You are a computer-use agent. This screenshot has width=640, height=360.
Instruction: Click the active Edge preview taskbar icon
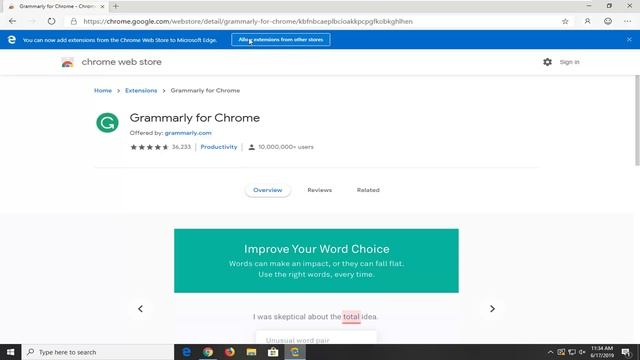coord(295,352)
